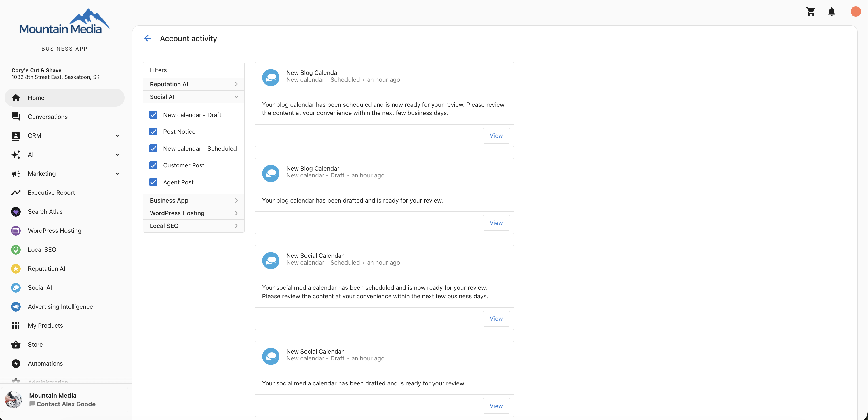Uncheck Post Notice filter
868x420 pixels.
(x=153, y=132)
